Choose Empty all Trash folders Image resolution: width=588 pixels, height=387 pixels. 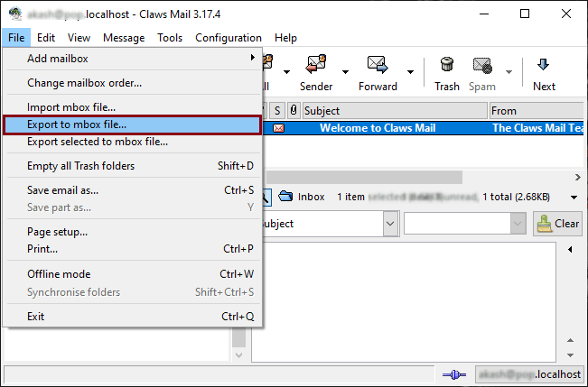click(132, 166)
